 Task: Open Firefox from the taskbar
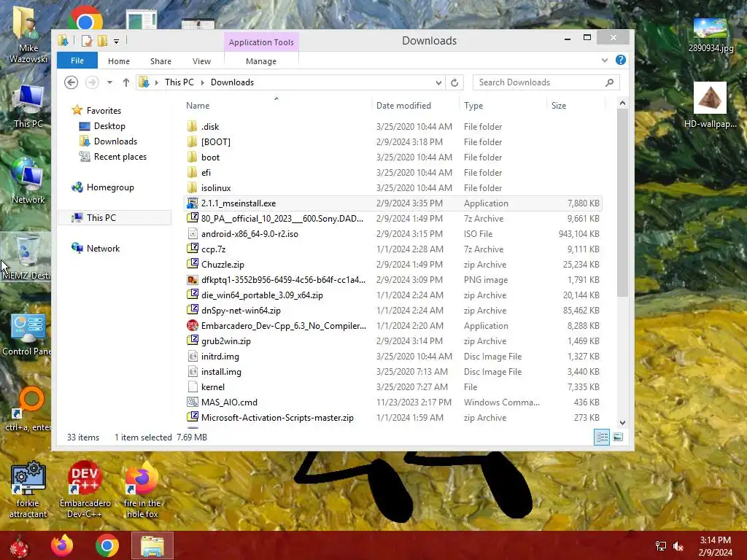click(x=62, y=545)
